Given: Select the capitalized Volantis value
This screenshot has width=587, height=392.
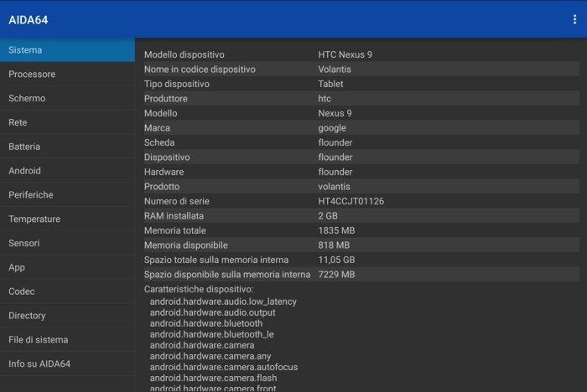Looking at the screenshot, I should pyautogui.click(x=335, y=70).
